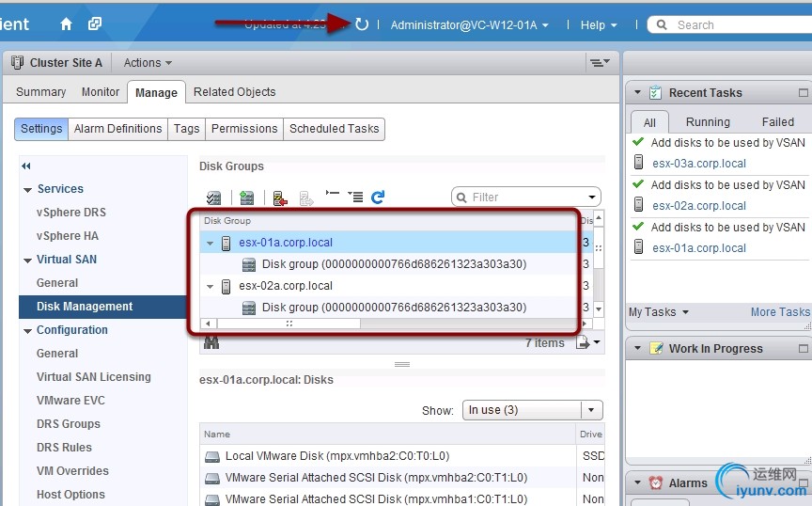Screen dimensions: 812x506
Task: Click the More Tasks link
Action: pyautogui.click(x=780, y=312)
